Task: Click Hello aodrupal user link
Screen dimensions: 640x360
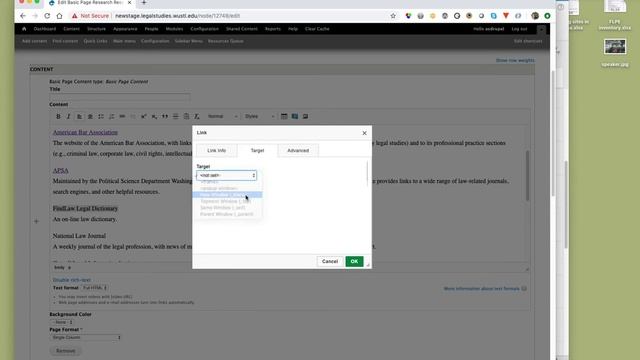Action: point(489,29)
